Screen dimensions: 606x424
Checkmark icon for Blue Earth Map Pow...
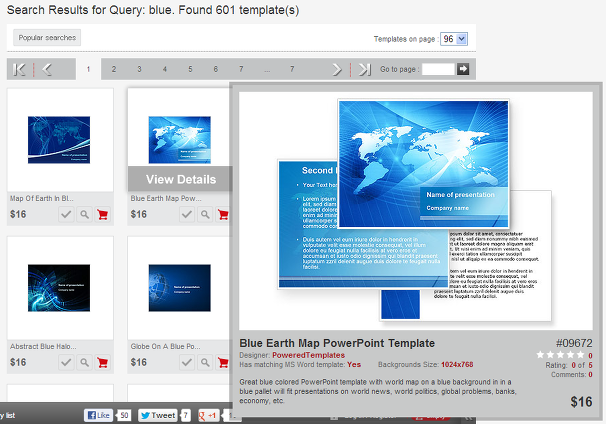[187, 214]
